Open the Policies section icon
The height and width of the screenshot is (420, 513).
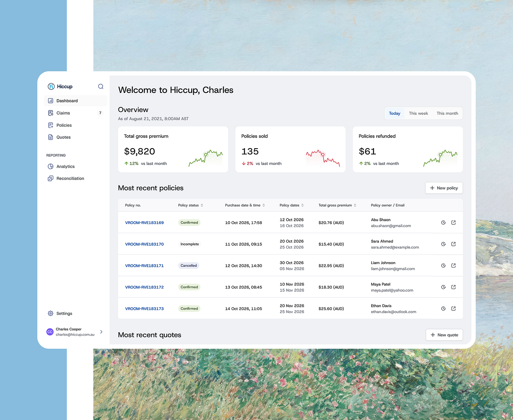[51, 125]
